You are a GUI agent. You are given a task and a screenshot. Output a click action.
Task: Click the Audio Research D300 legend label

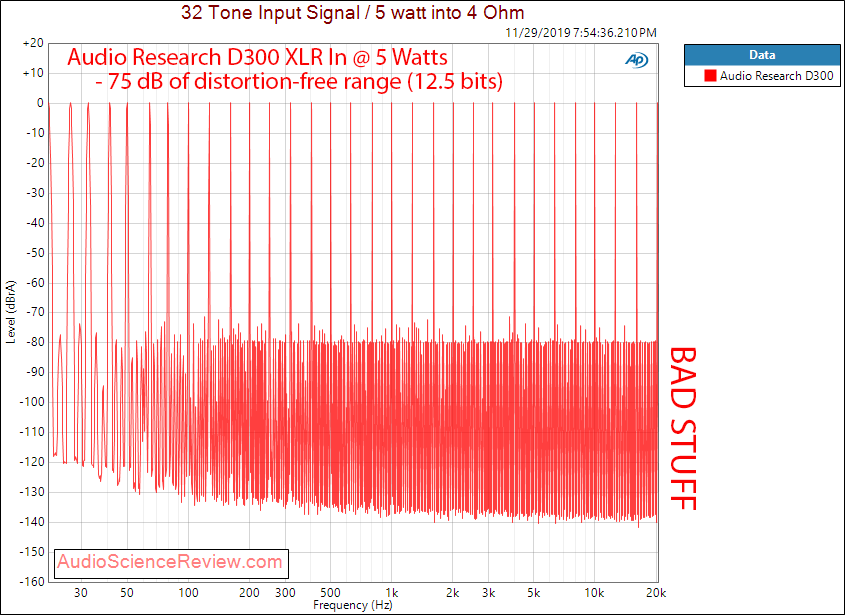(777, 76)
